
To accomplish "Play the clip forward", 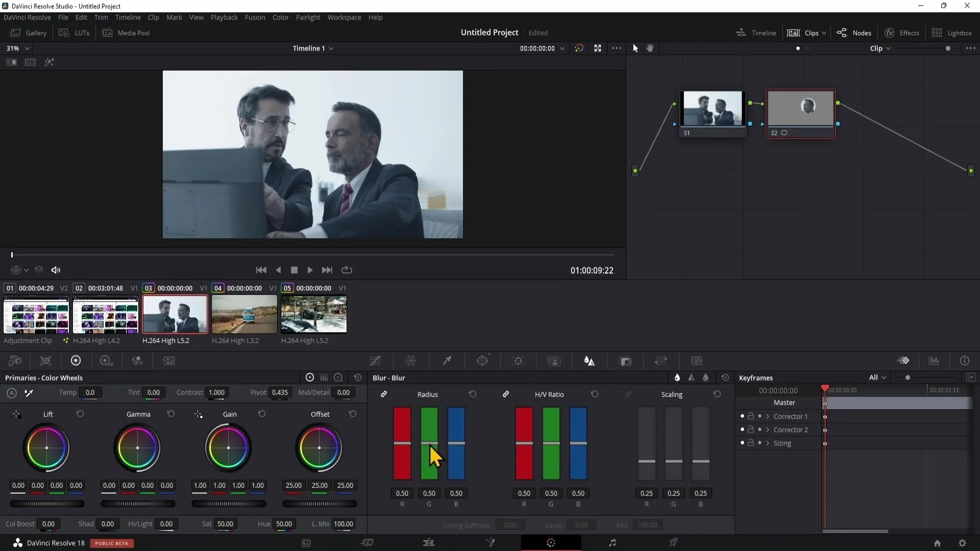I will point(310,270).
